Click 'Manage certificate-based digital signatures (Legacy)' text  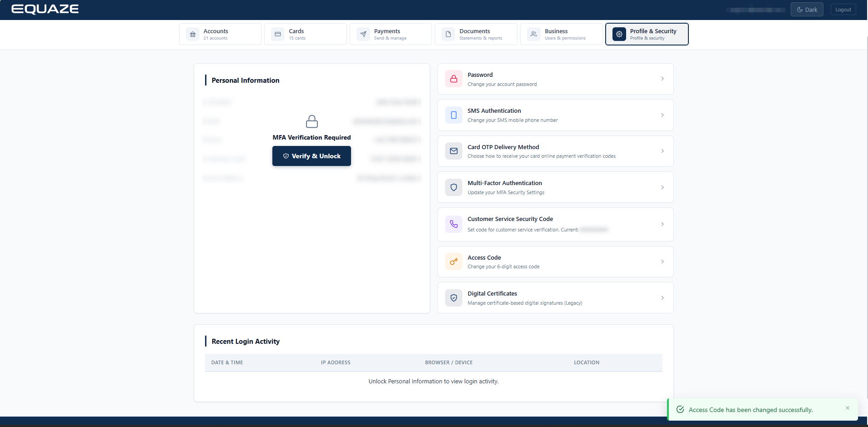(525, 303)
